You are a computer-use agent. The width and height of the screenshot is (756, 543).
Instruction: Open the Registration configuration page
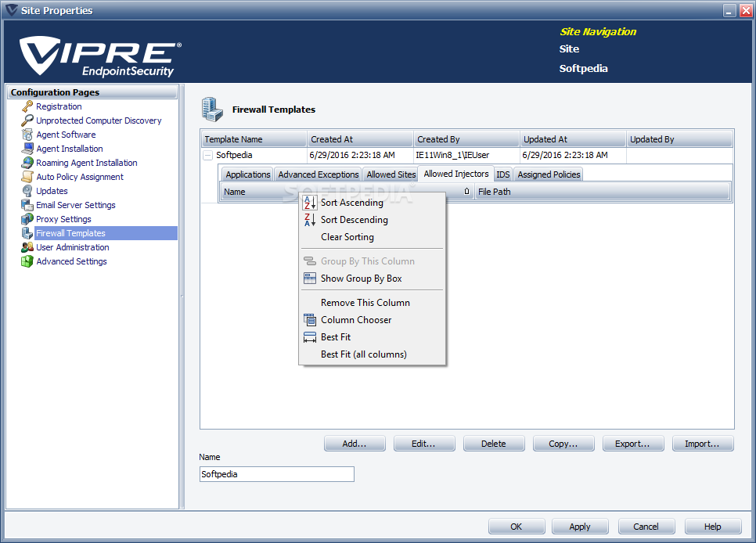tap(59, 106)
